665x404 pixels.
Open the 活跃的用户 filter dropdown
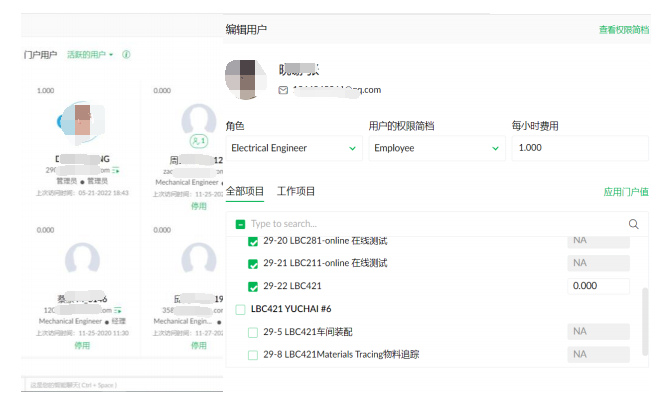90,55
